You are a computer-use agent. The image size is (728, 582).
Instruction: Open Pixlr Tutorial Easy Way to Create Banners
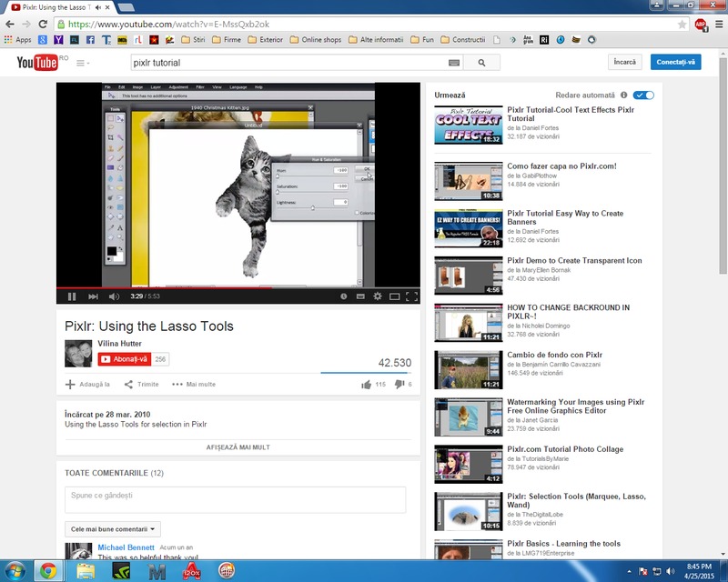point(565,217)
